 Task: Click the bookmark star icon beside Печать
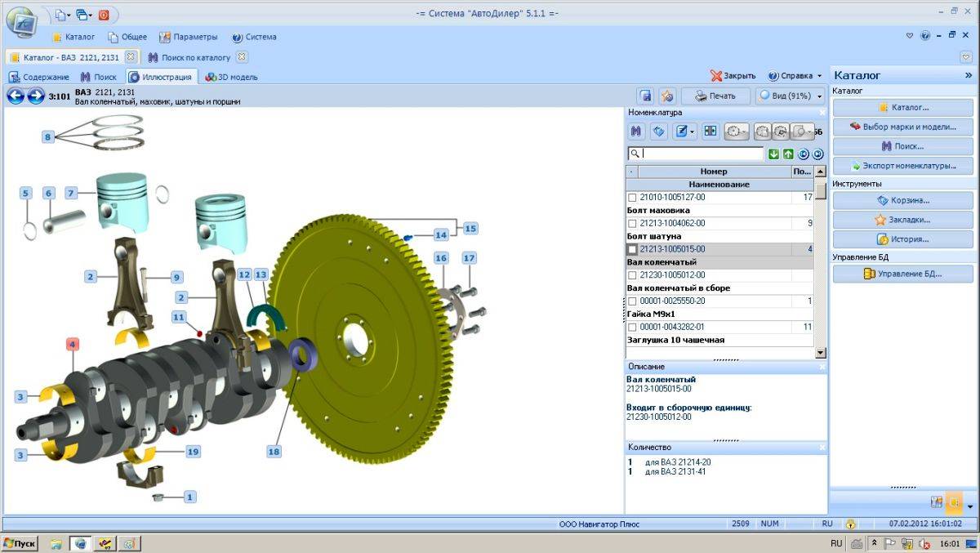coord(666,96)
